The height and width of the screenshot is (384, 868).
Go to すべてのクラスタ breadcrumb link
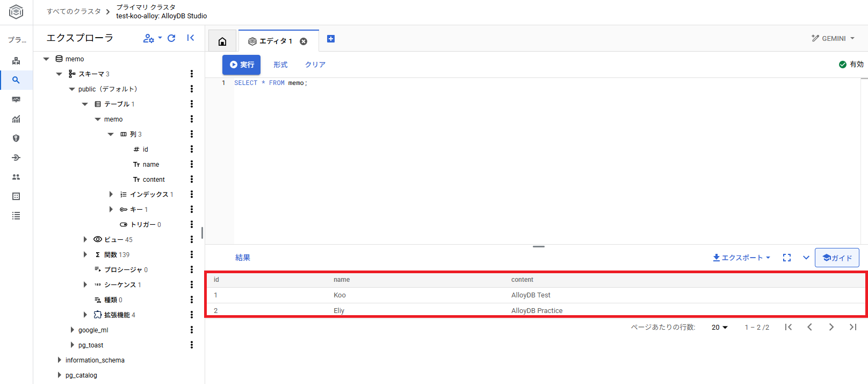tap(74, 11)
